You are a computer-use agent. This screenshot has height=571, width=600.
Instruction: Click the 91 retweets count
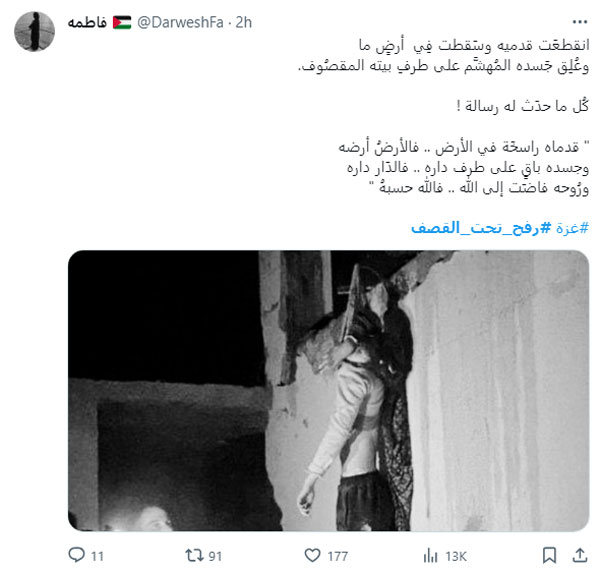click(x=215, y=556)
